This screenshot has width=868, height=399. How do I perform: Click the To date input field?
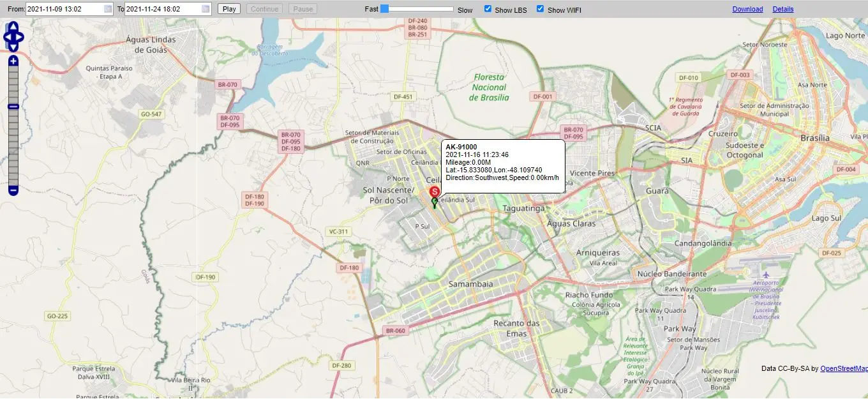[162, 9]
